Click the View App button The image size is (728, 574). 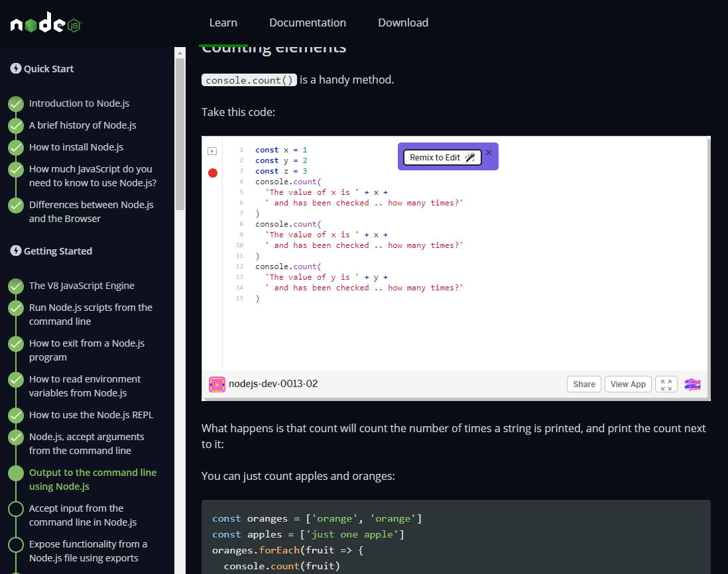tap(628, 384)
